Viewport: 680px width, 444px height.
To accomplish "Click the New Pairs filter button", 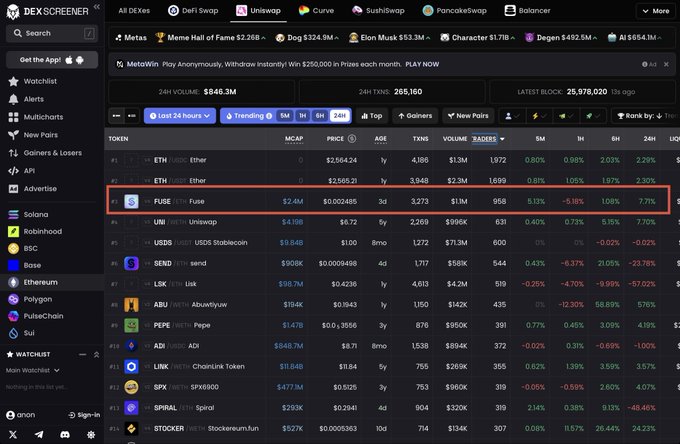I will click(x=468, y=116).
